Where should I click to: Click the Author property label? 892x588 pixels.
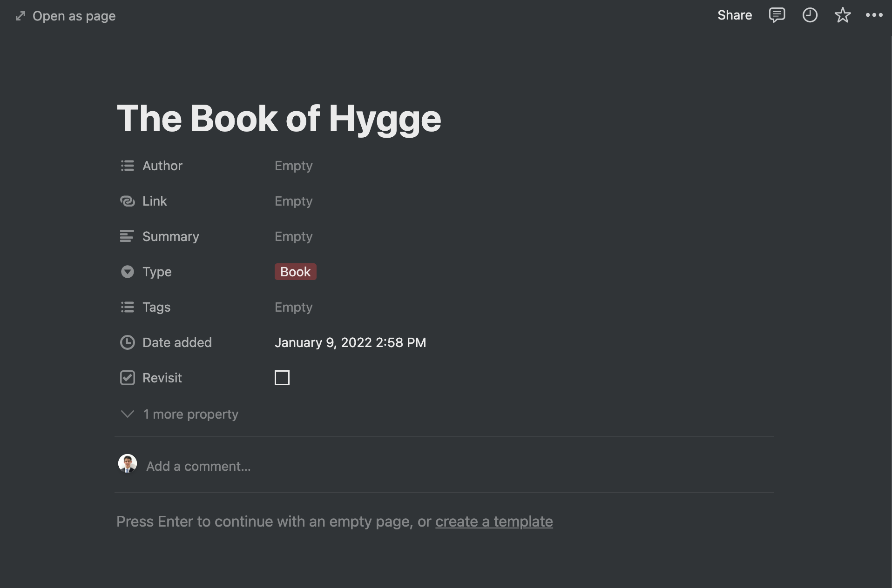point(162,166)
